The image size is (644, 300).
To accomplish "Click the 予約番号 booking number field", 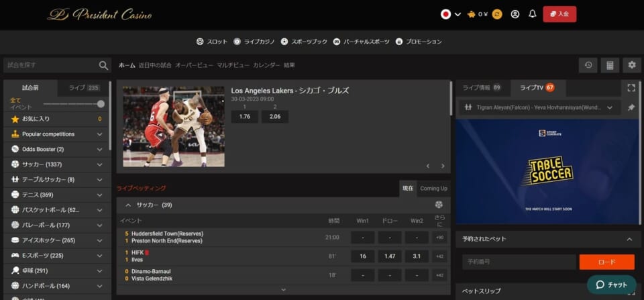I will coord(519,262).
